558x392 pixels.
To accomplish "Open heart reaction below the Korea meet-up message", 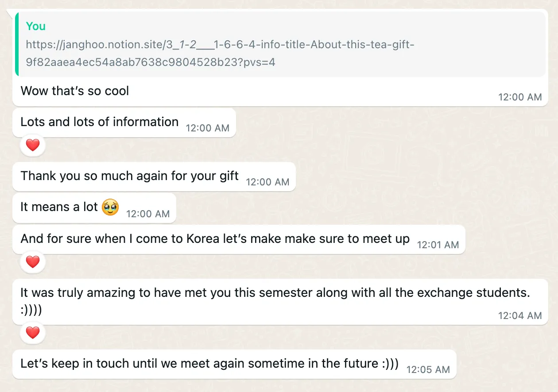I will [x=33, y=262].
